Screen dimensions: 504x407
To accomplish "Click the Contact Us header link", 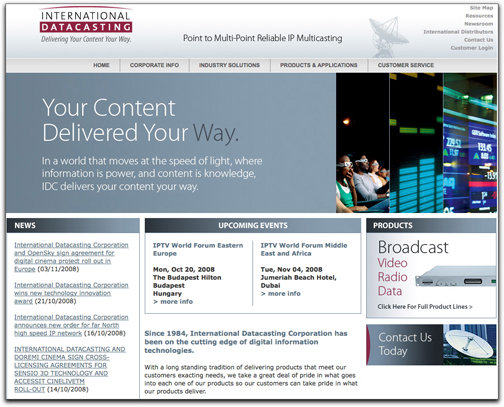I will (x=478, y=40).
